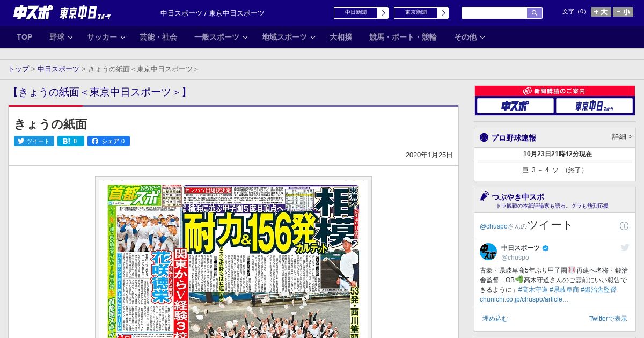The width and height of the screenshot is (644, 338).
Task: Open 詳細 > for baseball scores
Action: tap(622, 137)
